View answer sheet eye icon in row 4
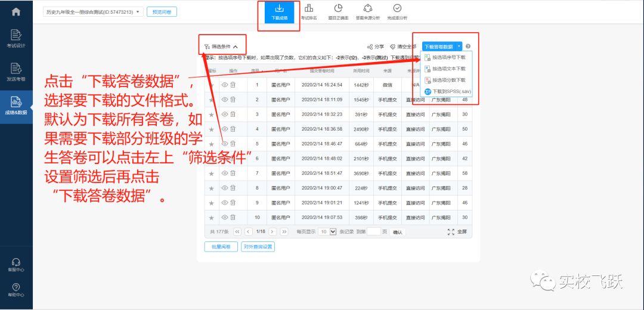 coord(225,129)
